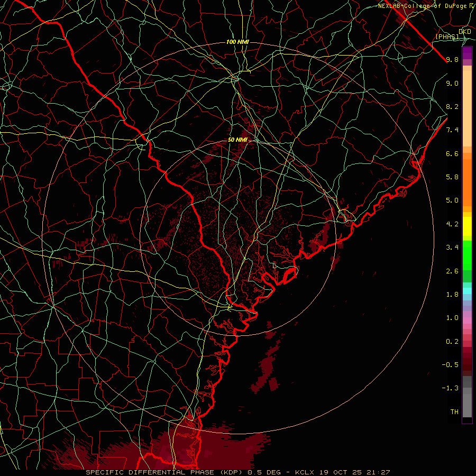Click the KCLX station identifier in the caption

click(305, 472)
